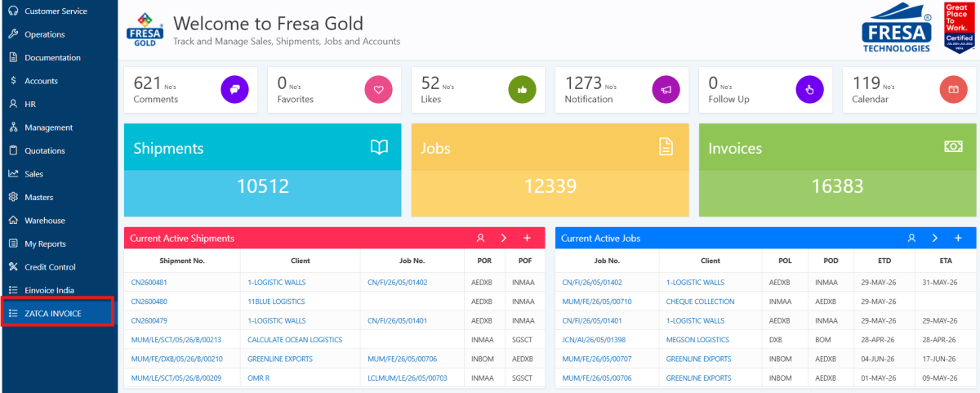980x393 pixels.
Task: Click the 52 Likes count
Action: coord(430,83)
